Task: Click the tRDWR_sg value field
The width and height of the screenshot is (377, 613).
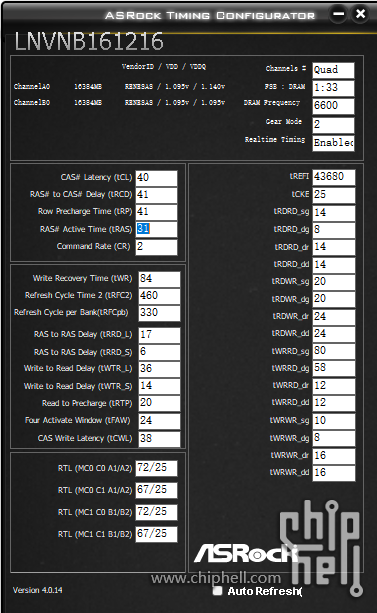Action: point(334,282)
